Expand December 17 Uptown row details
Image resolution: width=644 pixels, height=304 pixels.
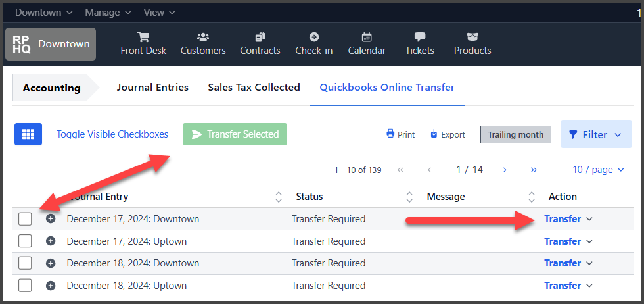click(51, 241)
